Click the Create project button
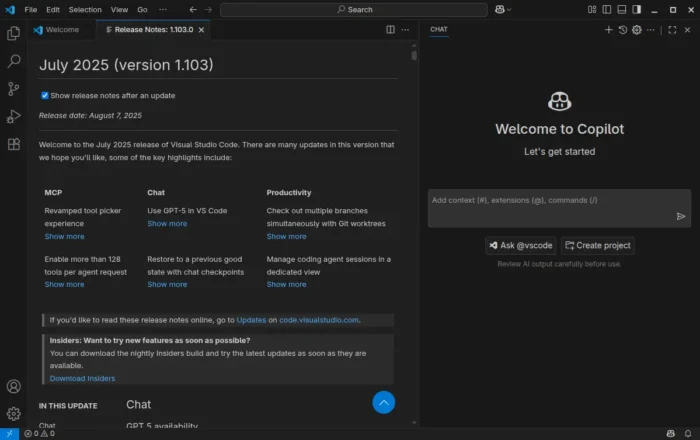This screenshot has height=440, width=700. coord(597,245)
